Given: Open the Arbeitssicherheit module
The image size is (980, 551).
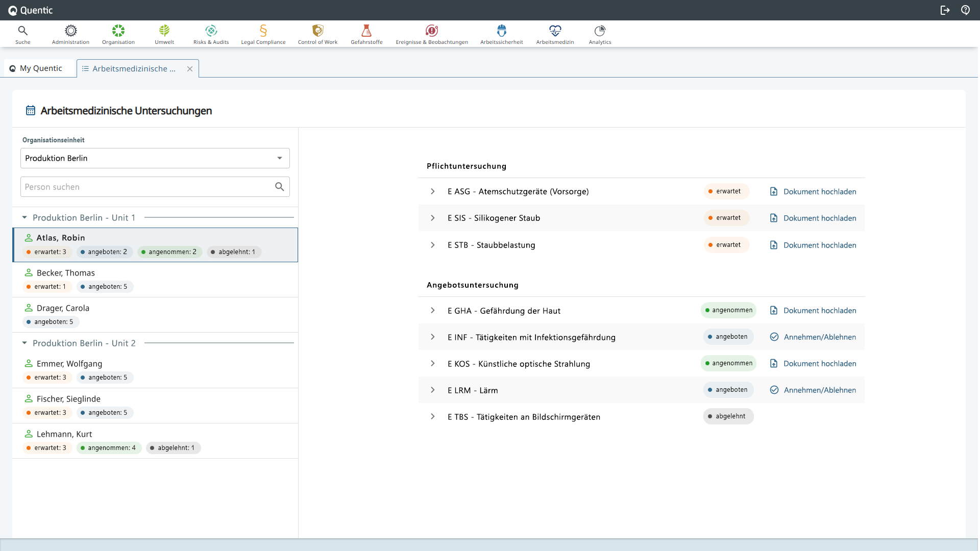Looking at the screenshot, I should (502, 35).
